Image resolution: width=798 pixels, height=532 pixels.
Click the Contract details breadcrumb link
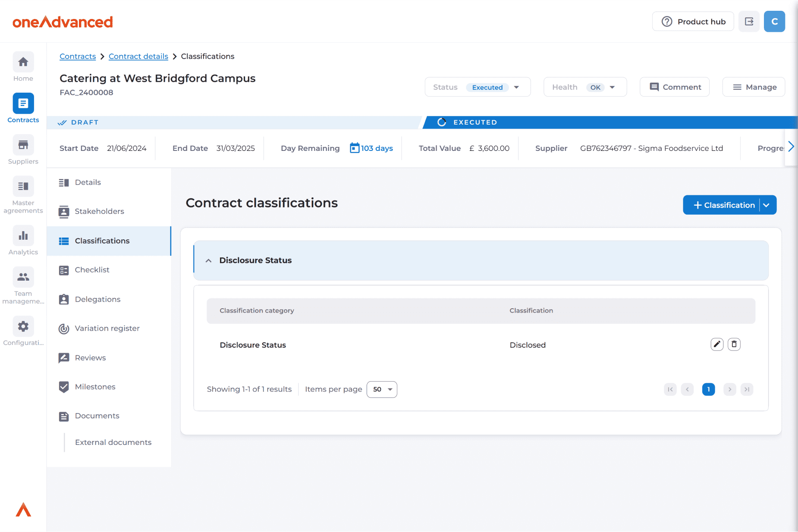pyautogui.click(x=138, y=56)
